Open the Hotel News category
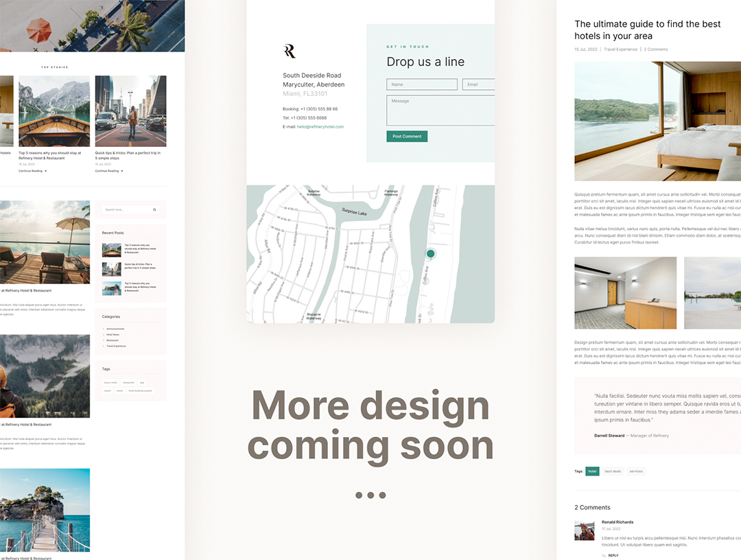The image size is (741, 560). click(x=113, y=335)
